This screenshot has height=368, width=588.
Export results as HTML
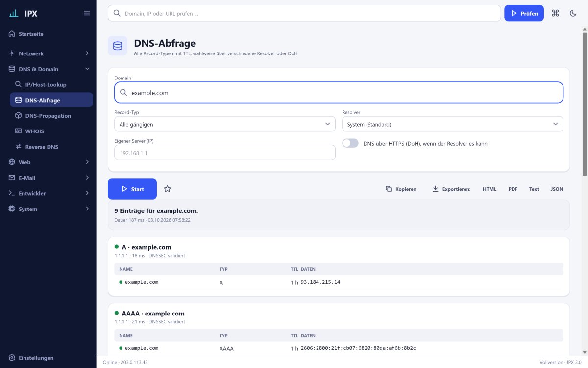pyautogui.click(x=490, y=189)
